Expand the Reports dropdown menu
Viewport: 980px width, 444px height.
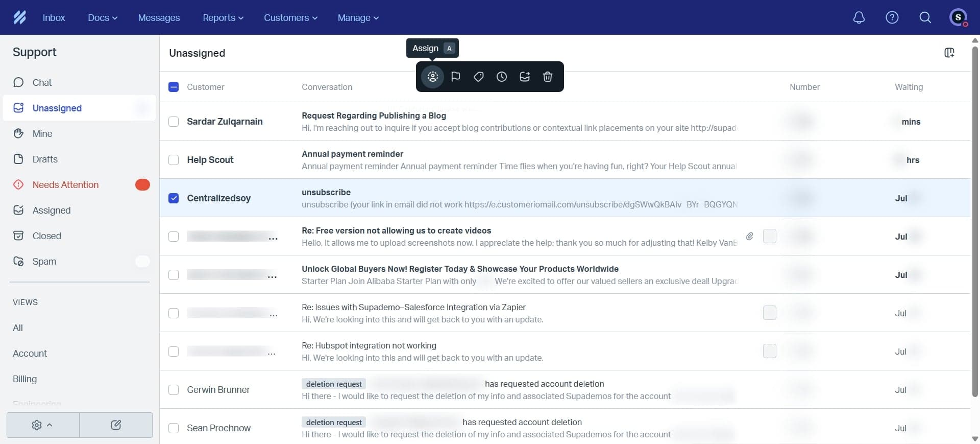pos(223,17)
